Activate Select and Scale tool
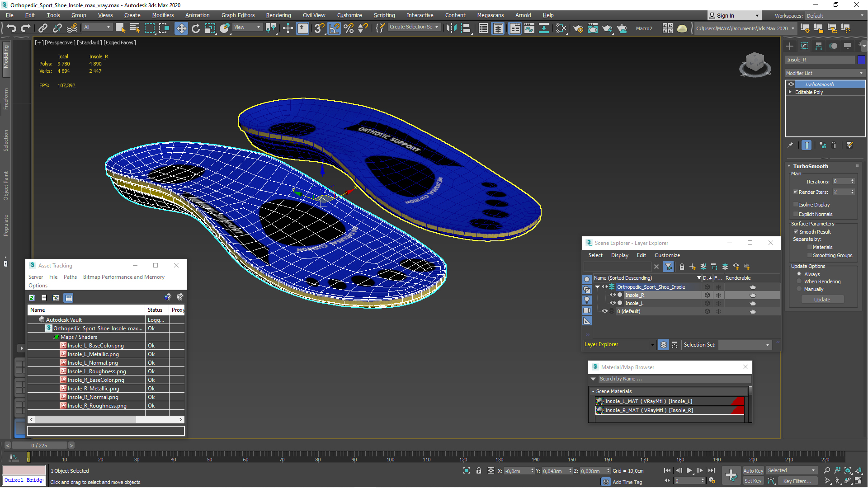Image resolution: width=868 pixels, height=488 pixels. point(210,28)
